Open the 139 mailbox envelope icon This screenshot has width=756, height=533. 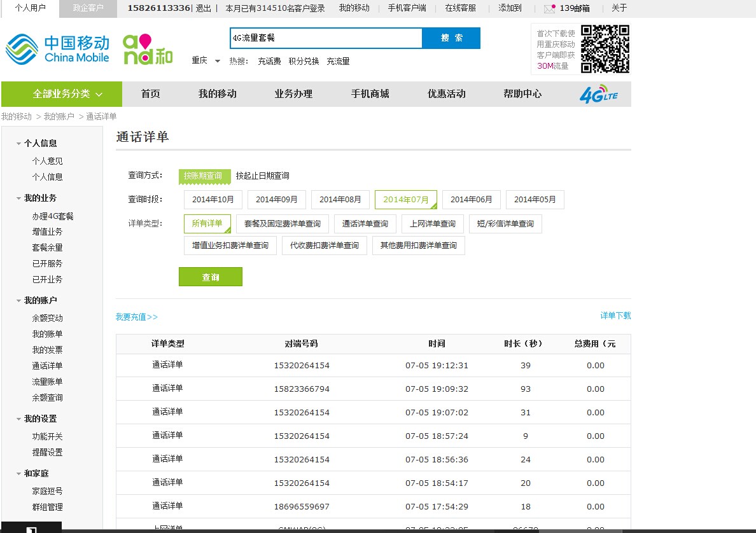coord(549,9)
